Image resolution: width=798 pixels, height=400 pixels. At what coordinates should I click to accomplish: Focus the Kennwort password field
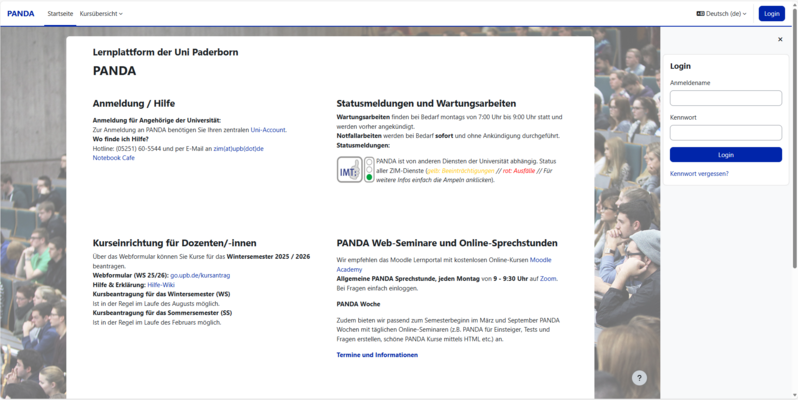726,133
